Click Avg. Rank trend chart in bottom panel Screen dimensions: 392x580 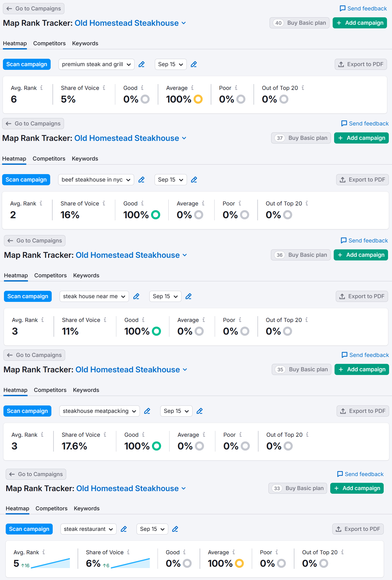51,563
